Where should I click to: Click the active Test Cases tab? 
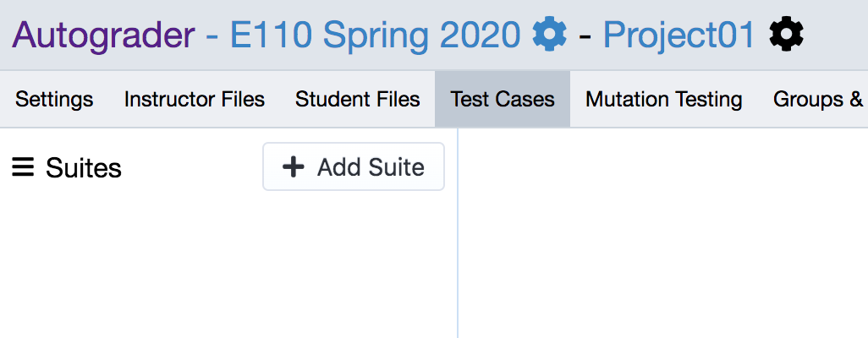pos(503,100)
